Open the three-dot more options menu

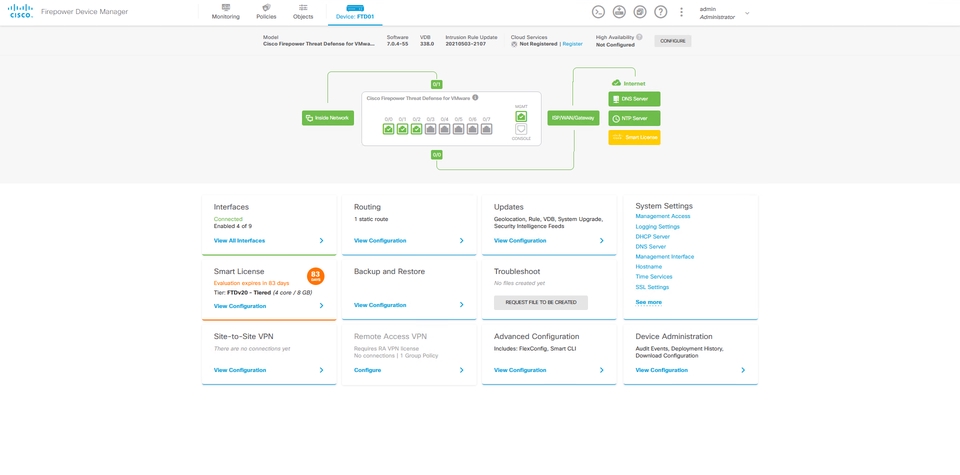pyautogui.click(x=681, y=12)
